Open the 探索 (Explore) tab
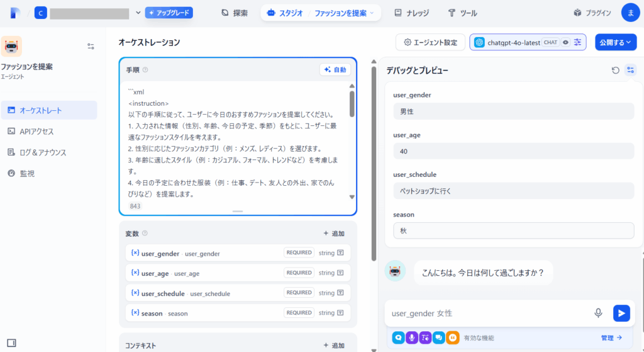Viewport: 644px width, 352px height. (234, 13)
